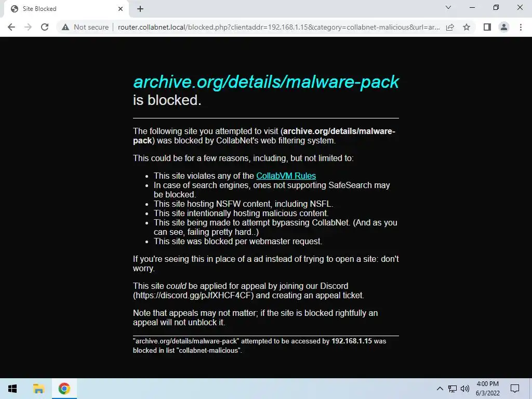Click "This site was blocked per webmaster request."
This screenshot has width=532, height=399.
pyautogui.click(x=238, y=241)
